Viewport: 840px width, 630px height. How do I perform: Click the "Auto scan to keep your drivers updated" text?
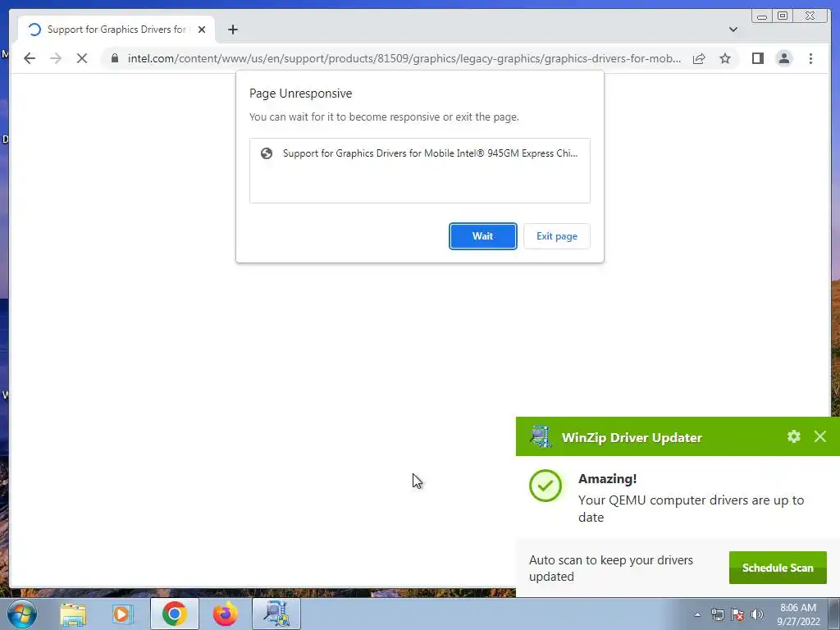[x=610, y=568]
